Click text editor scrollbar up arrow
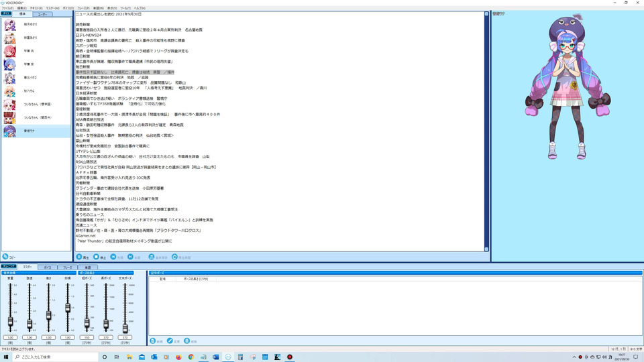The height and width of the screenshot is (362, 644). 487,14
